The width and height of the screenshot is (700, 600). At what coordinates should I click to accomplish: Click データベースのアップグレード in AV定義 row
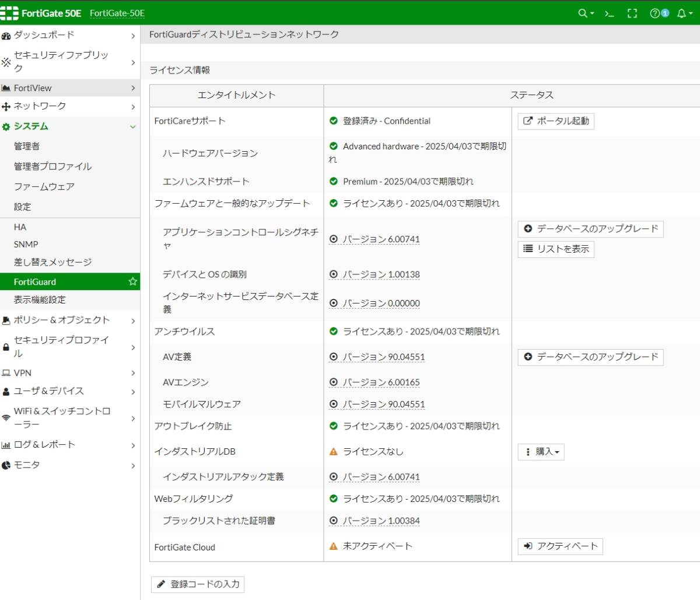click(590, 357)
